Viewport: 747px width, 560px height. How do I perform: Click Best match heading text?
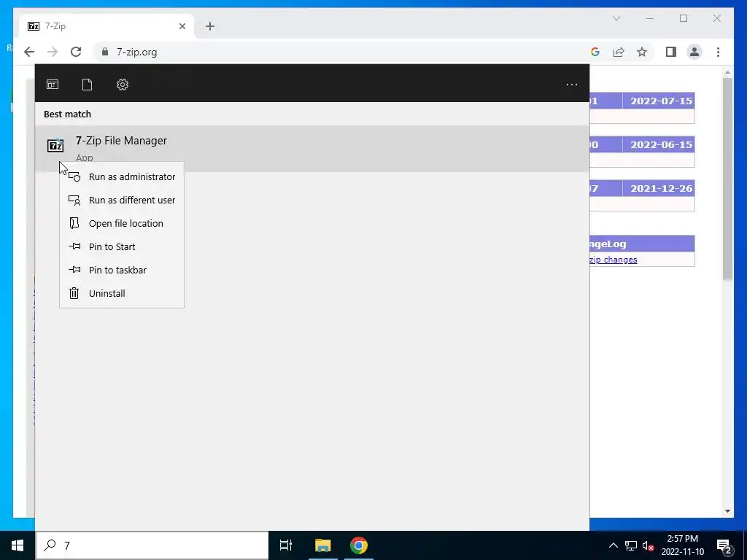tap(67, 114)
